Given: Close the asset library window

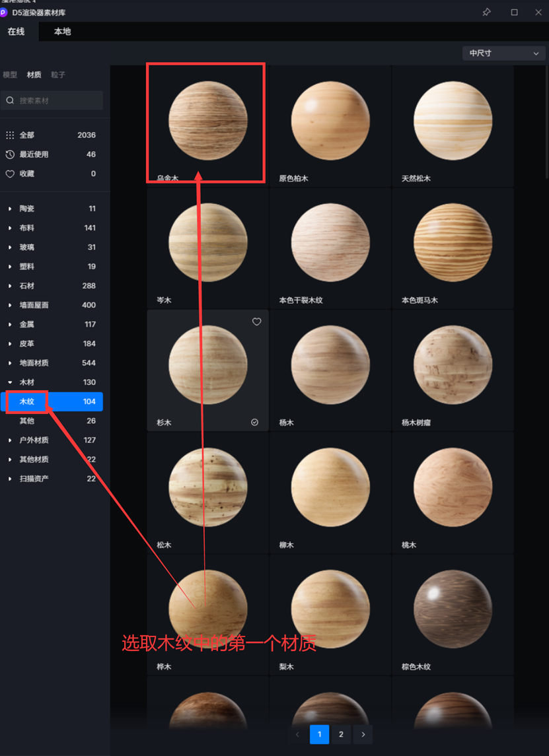Looking at the screenshot, I should pyautogui.click(x=538, y=13).
